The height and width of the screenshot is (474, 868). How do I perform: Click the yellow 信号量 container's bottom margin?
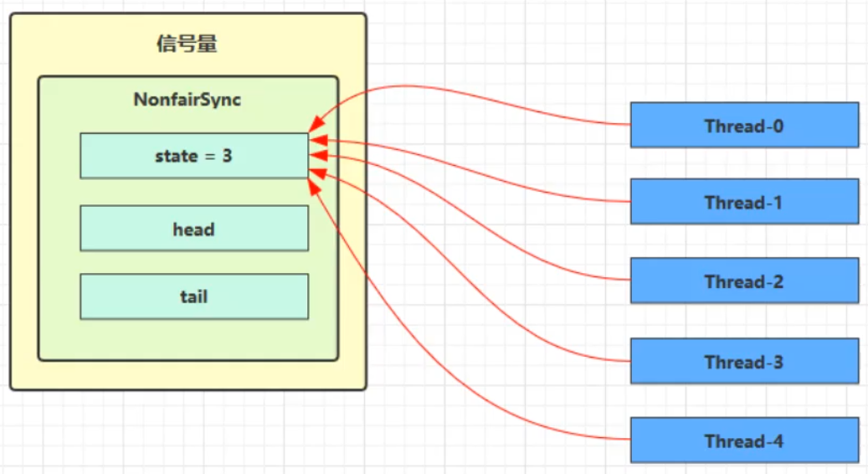[187, 375]
